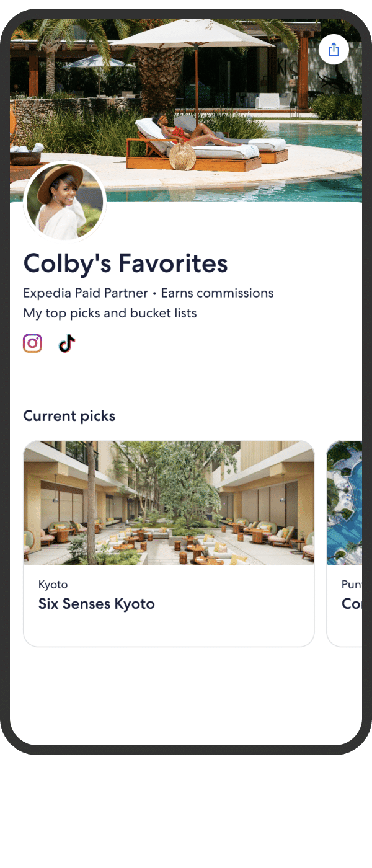Click the Kyoto location label on card

(53, 585)
